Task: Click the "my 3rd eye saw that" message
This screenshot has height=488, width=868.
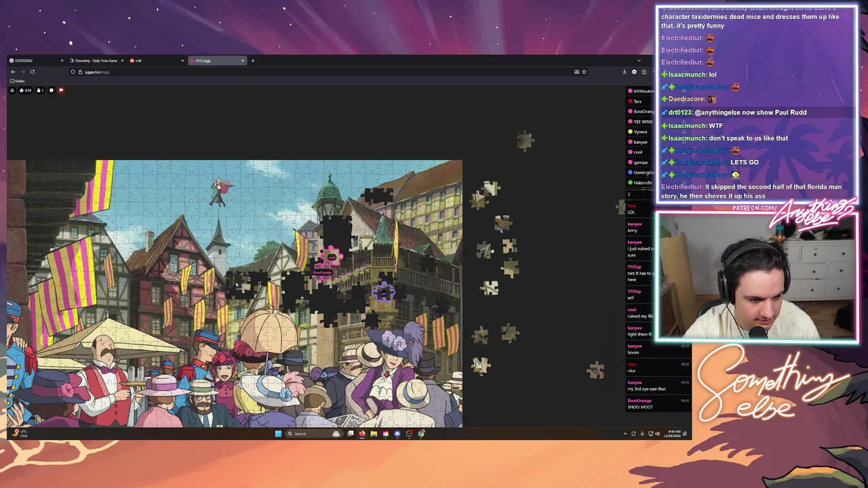Action: pyautogui.click(x=646, y=389)
